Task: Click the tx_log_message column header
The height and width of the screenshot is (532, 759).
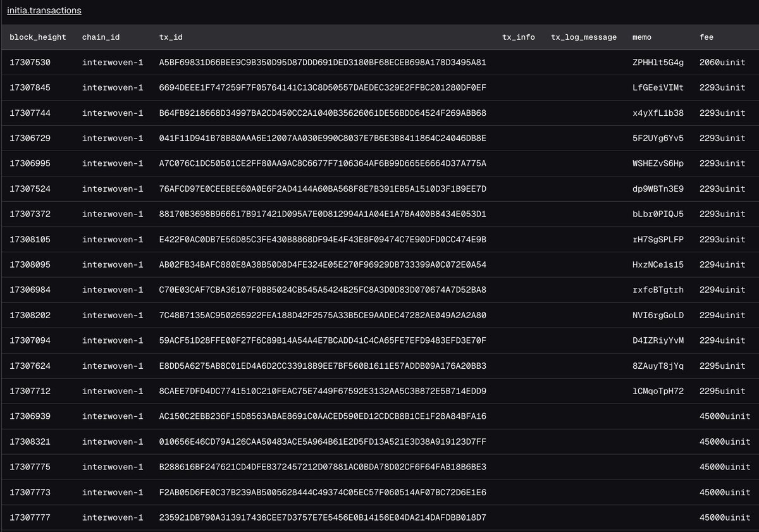Action: [x=584, y=37]
